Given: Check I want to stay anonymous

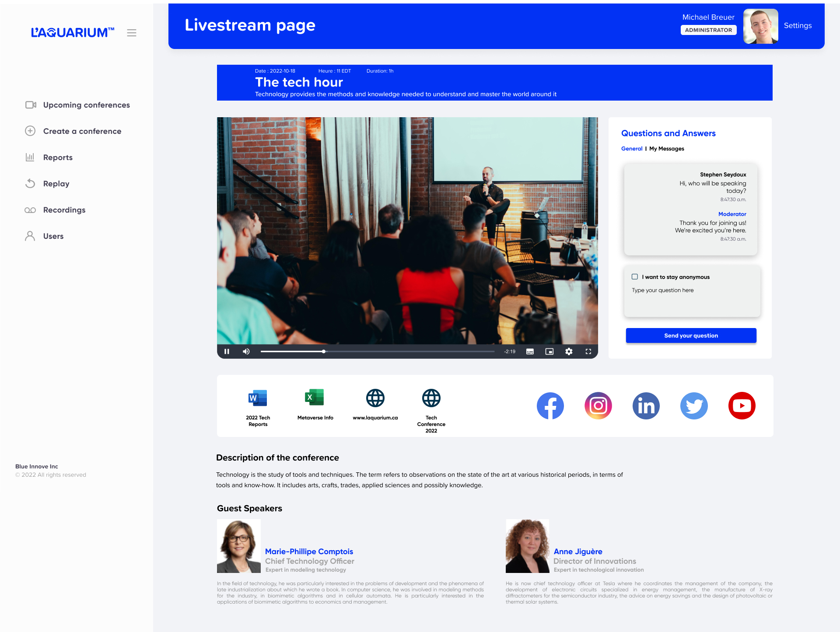Looking at the screenshot, I should [x=635, y=277].
